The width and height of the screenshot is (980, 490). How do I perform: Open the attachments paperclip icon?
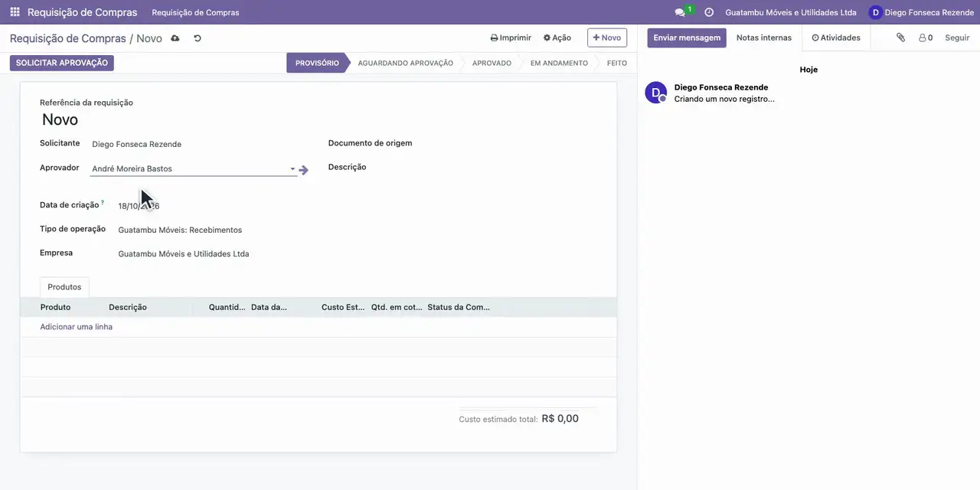pyautogui.click(x=900, y=38)
